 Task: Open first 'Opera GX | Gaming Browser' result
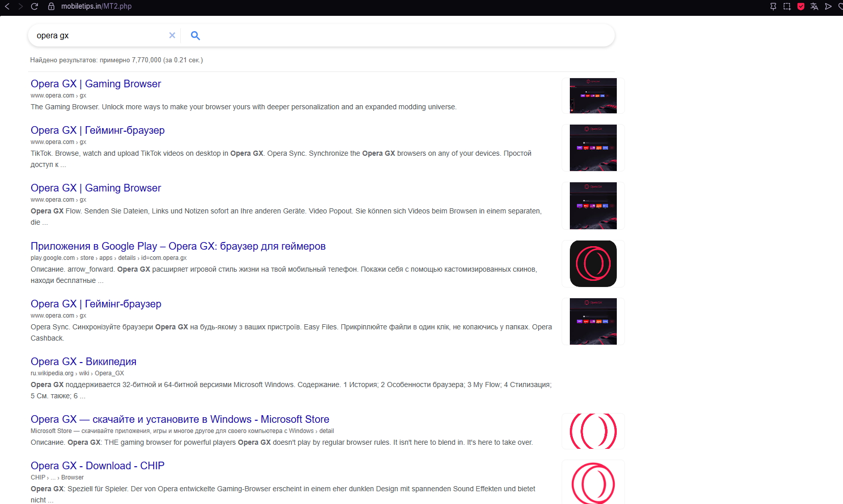(95, 84)
